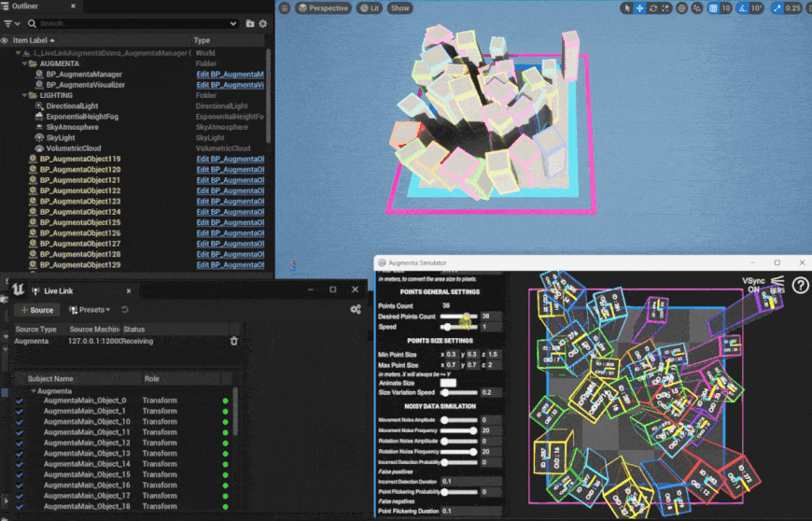This screenshot has width=812, height=521.
Task: Open Edit BP_AugmentaVisualizer blueprint link
Action: (x=230, y=85)
